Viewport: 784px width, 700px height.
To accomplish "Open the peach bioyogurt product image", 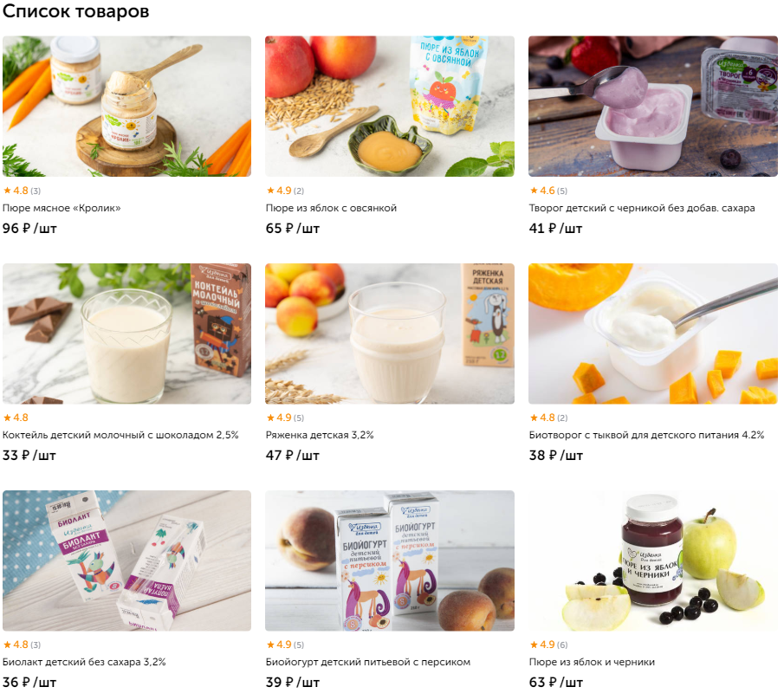I will click(x=390, y=561).
